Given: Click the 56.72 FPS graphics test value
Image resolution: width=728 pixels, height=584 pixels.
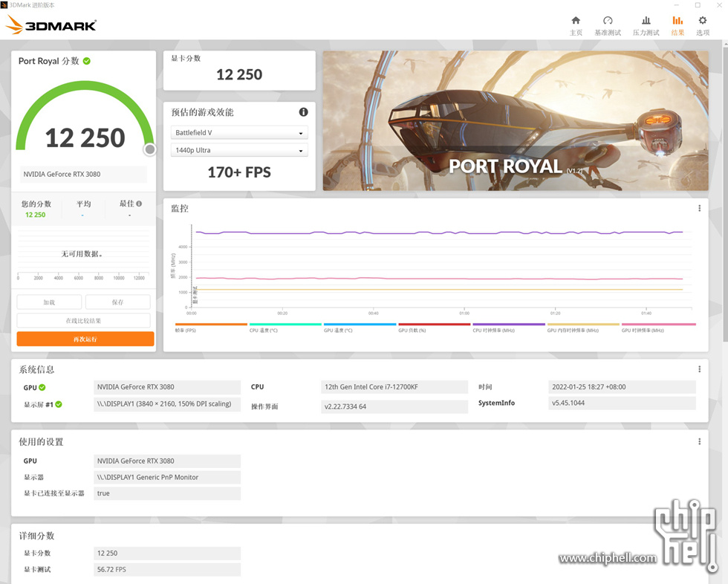Looking at the screenshot, I should coord(167,570).
